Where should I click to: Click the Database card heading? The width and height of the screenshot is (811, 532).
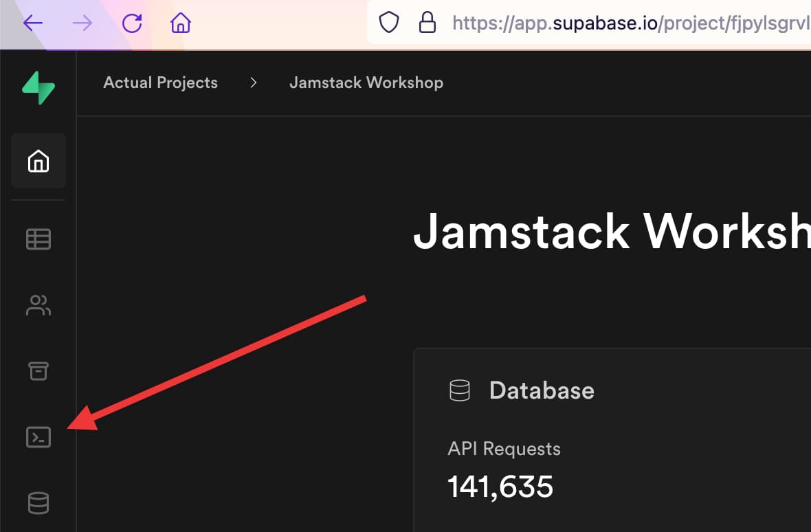(x=542, y=390)
